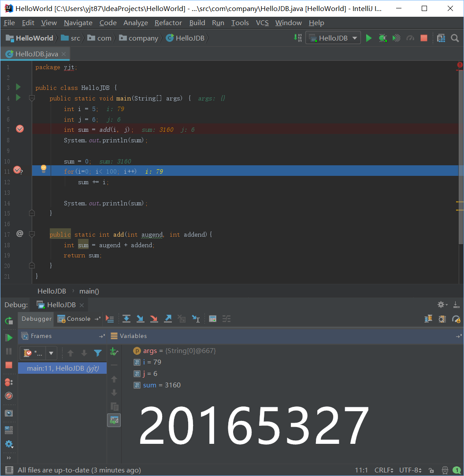Open the Navigate menu
464x476 pixels.
[x=78, y=23]
